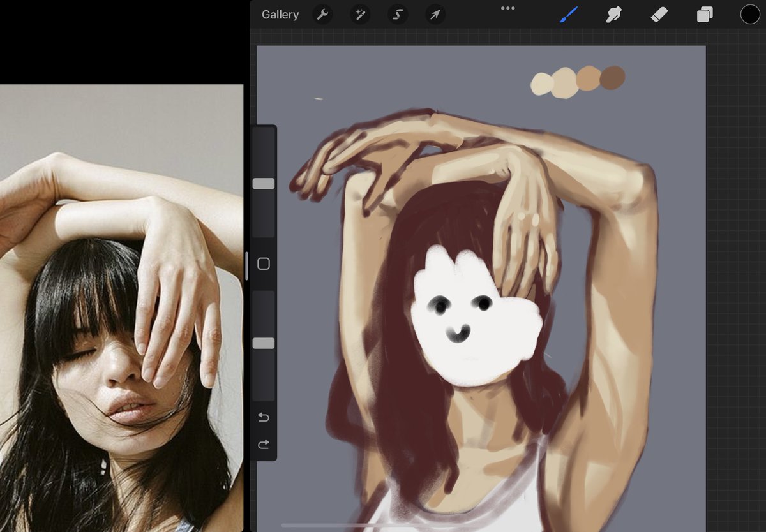Open the Layers panel
766x532 pixels.
(x=705, y=15)
